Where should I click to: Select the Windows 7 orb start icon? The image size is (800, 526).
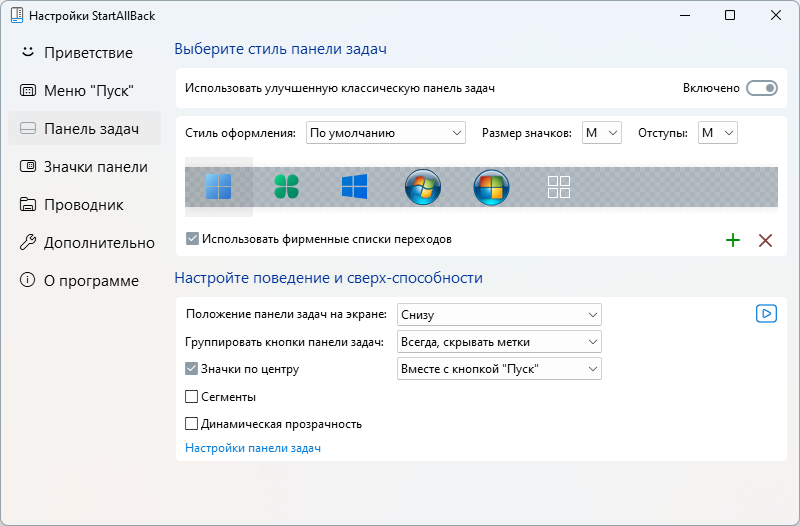[x=422, y=187]
